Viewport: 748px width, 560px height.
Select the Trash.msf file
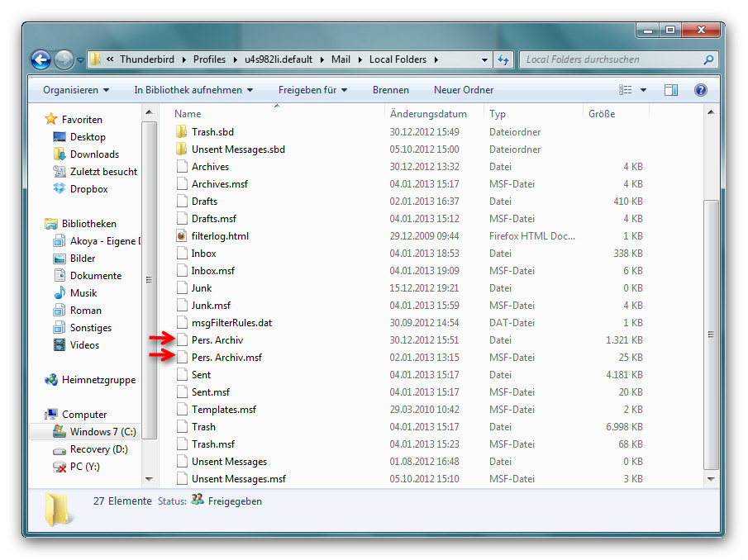pos(212,444)
